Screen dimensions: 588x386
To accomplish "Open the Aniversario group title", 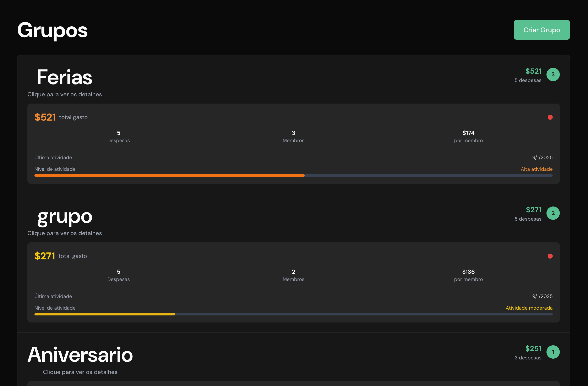I will pyautogui.click(x=80, y=355).
